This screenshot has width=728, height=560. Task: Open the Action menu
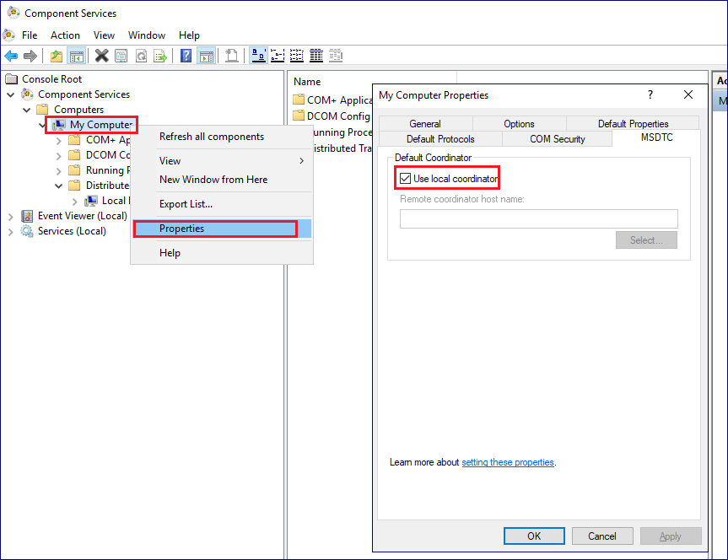tap(65, 35)
